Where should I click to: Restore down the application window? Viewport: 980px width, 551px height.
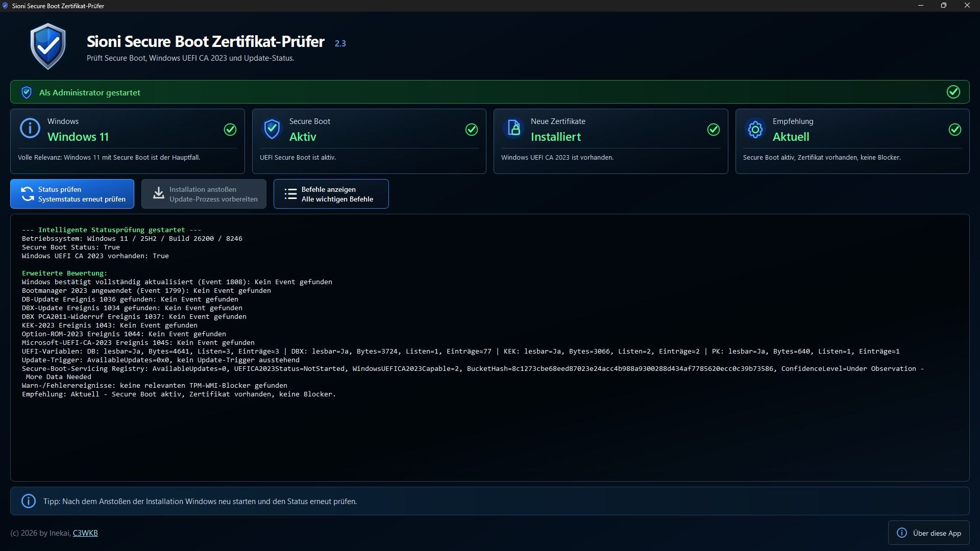(x=944, y=6)
